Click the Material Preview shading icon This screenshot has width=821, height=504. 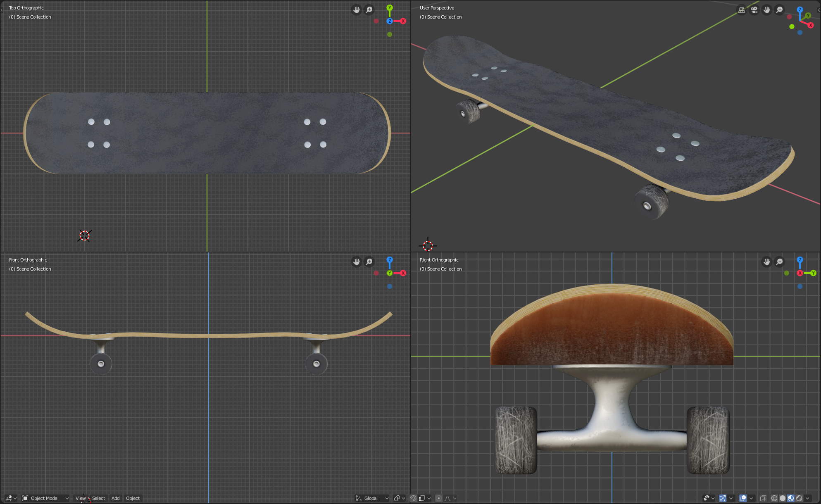coord(791,498)
